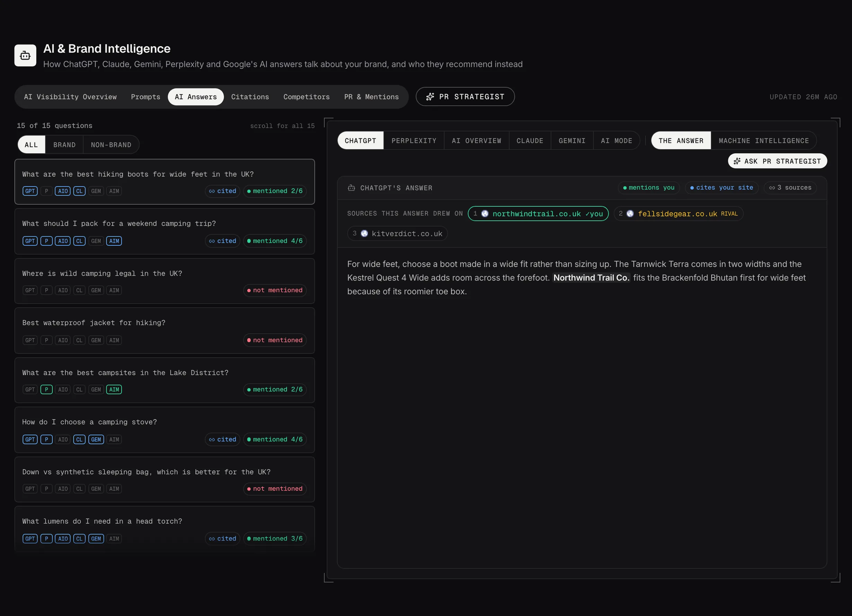Show the AI Mode answer
The image size is (852, 616).
click(x=616, y=141)
